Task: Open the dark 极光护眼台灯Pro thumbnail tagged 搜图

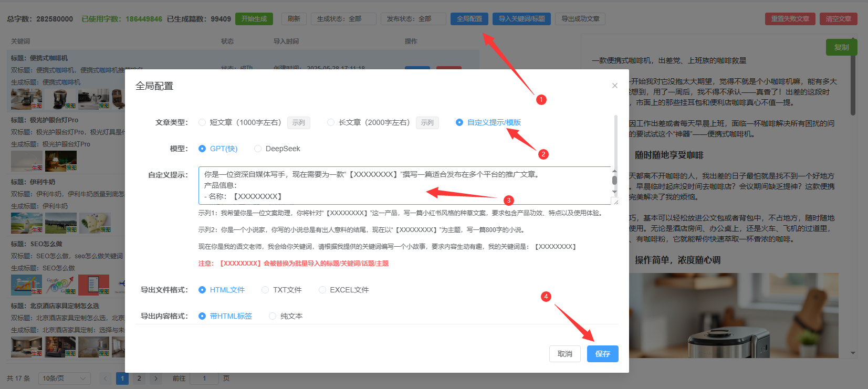Action: (x=61, y=161)
